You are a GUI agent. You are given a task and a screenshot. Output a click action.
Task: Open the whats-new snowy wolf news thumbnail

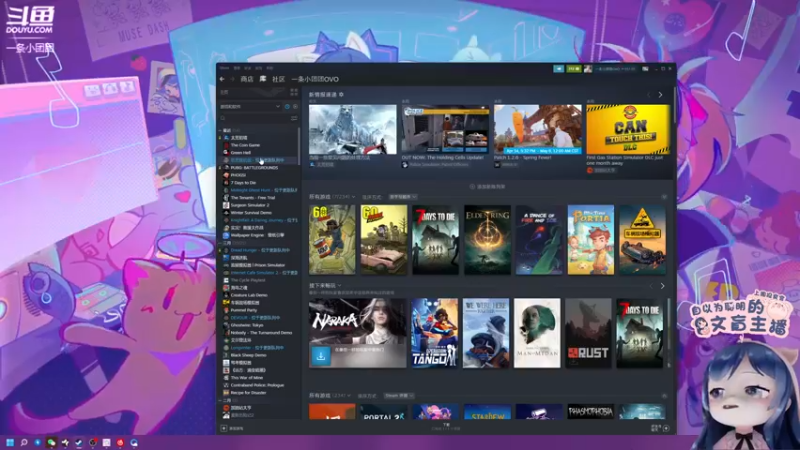[x=353, y=129]
